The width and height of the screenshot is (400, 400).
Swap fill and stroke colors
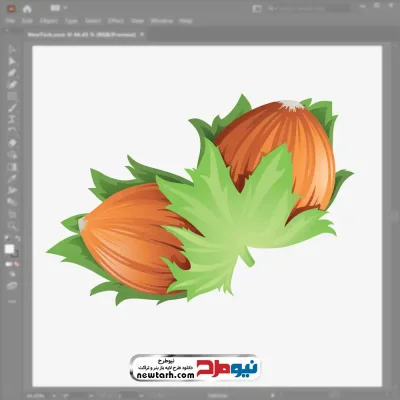point(17,239)
